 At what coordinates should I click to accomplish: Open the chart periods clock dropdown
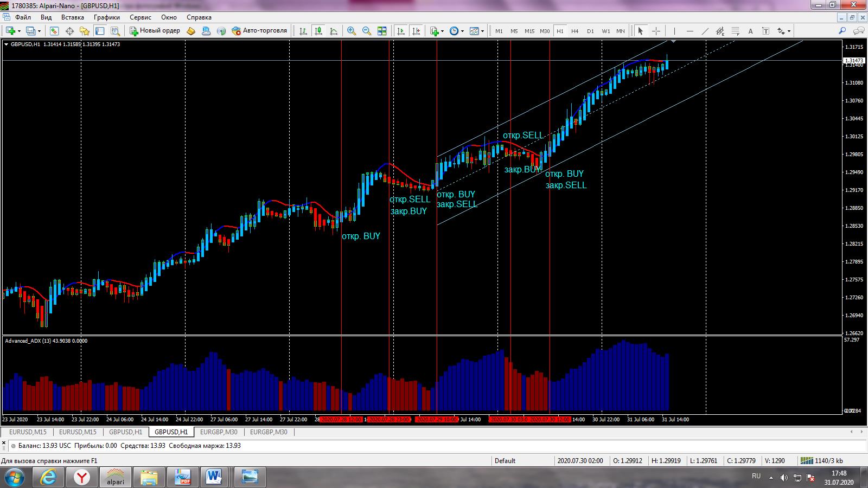462,31
